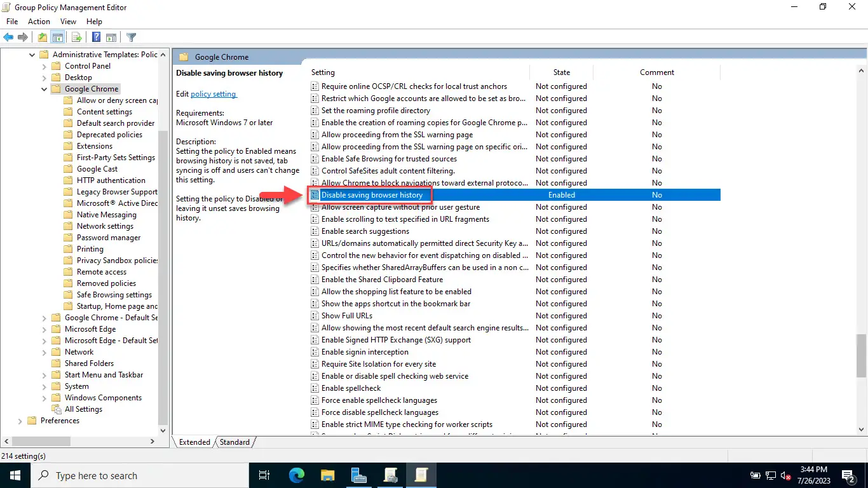The width and height of the screenshot is (868, 488).
Task: Click the battery power icon in system tray
Action: click(755, 475)
